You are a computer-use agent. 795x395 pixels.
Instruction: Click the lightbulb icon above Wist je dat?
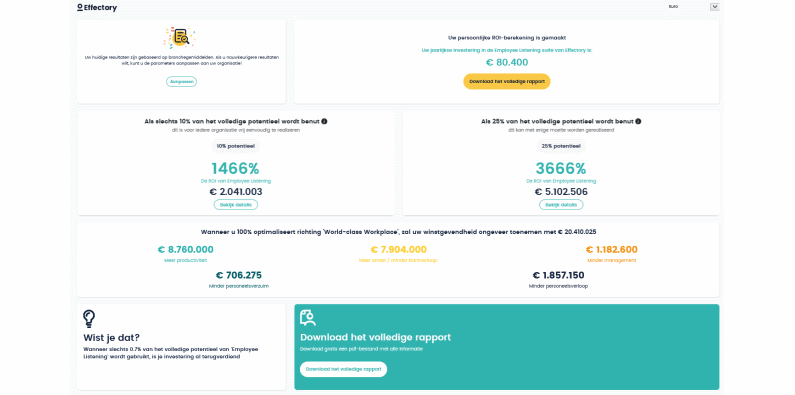(89, 319)
